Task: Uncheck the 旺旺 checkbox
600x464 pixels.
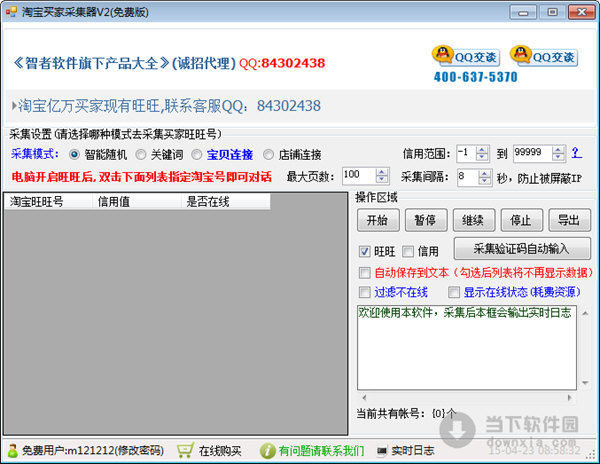Action: point(364,251)
